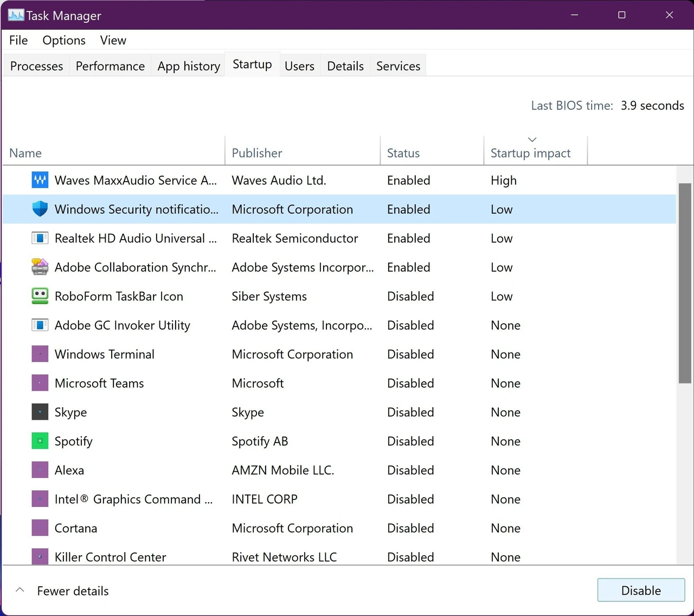Close the Task Manager window
The width and height of the screenshot is (694, 616).
(670, 15)
